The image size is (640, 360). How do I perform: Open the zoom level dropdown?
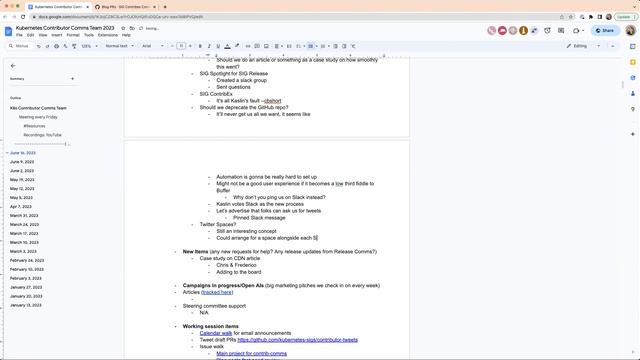[x=89, y=46]
